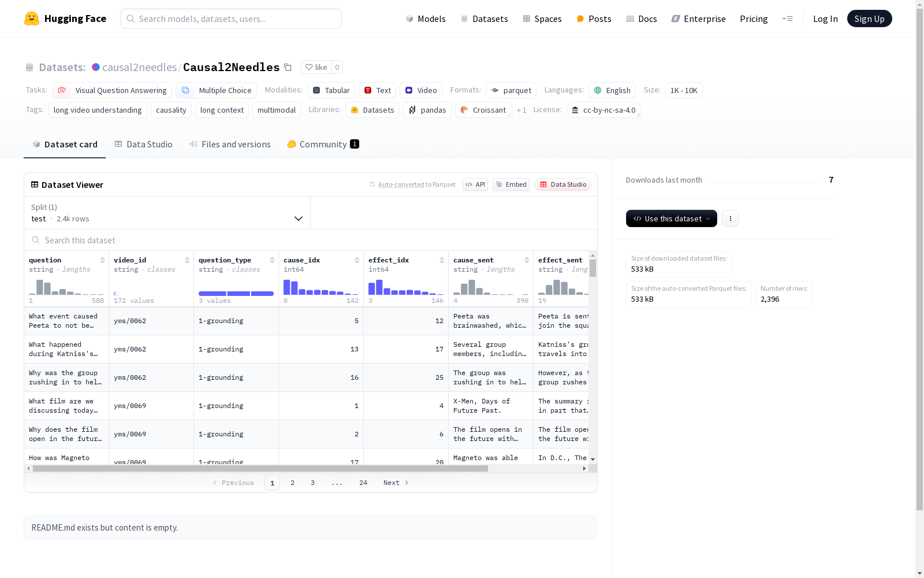Filter by the Tabular modality tag

point(331,90)
